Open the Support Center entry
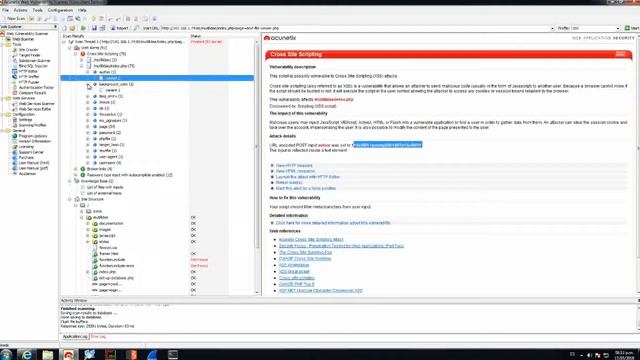 31,152
